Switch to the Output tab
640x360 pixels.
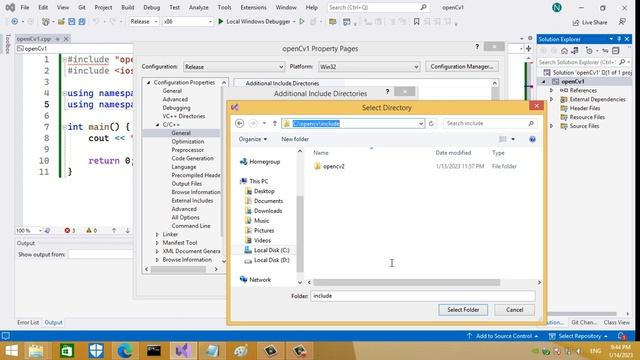[x=53, y=322]
